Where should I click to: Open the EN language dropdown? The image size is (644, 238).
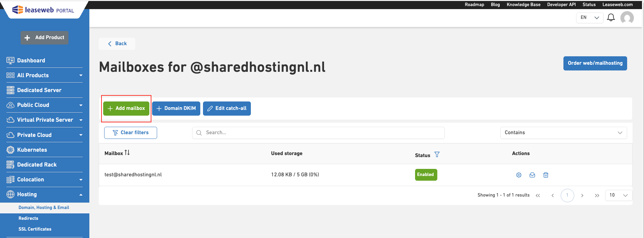coord(590,18)
